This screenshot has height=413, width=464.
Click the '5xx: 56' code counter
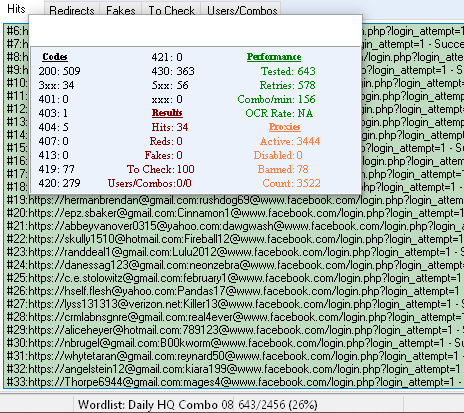(170, 85)
